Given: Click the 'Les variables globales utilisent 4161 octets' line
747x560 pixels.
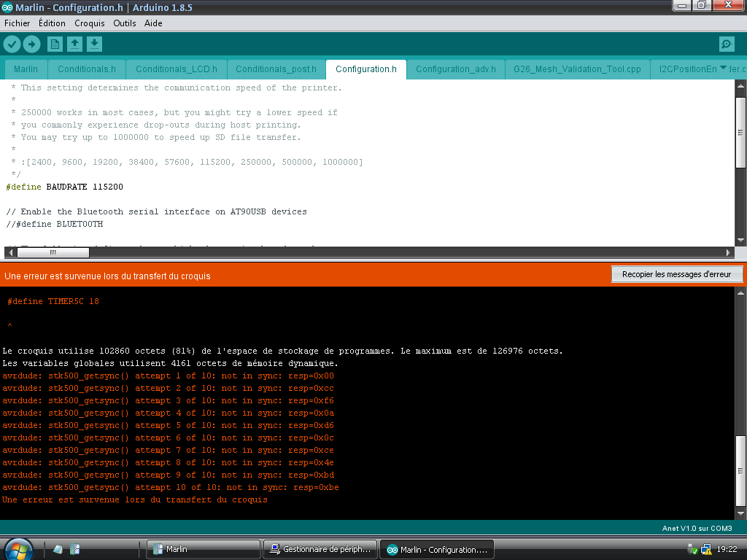Looking at the screenshot, I should coord(170,363).
